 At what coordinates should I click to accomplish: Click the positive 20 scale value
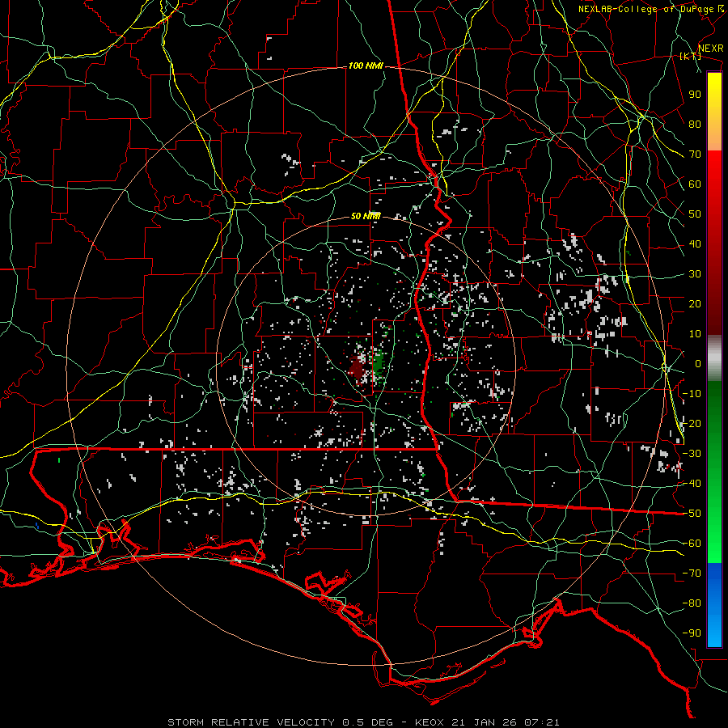point(695,304)
